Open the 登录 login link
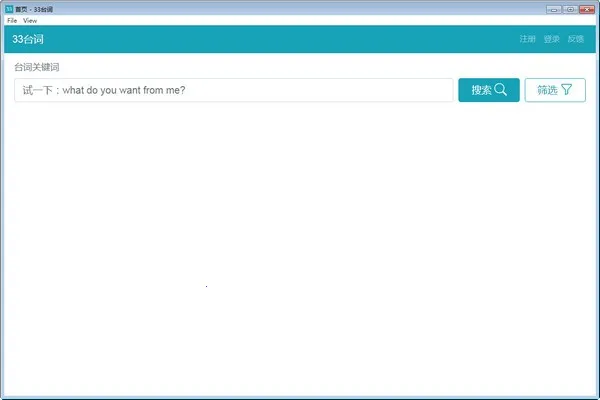The width and height of the screenshot is (600, 400). point(551,40)
